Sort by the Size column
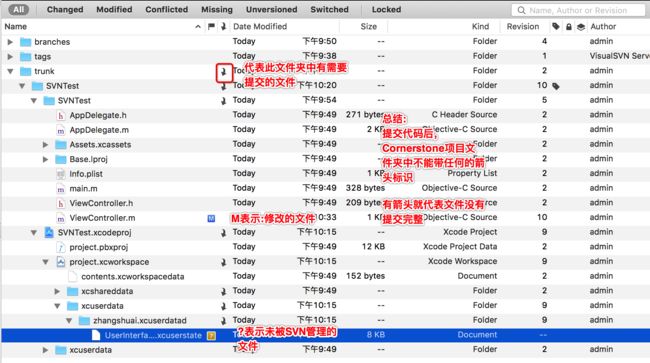The height and width of the screenshot is (363, 650). pos(369,27)
